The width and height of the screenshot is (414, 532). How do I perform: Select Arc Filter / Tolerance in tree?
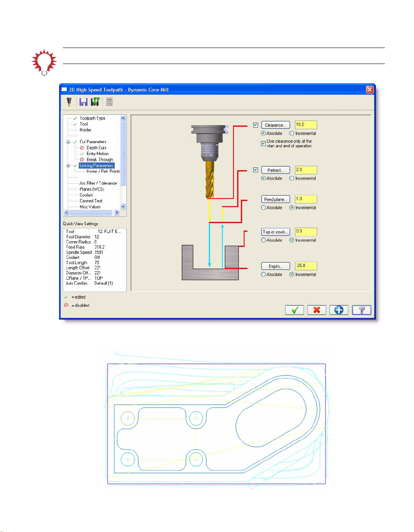98,183
